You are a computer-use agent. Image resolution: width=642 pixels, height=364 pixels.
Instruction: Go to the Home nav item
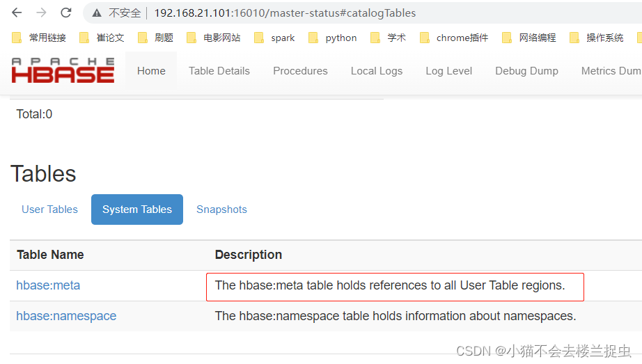[151, 71]
